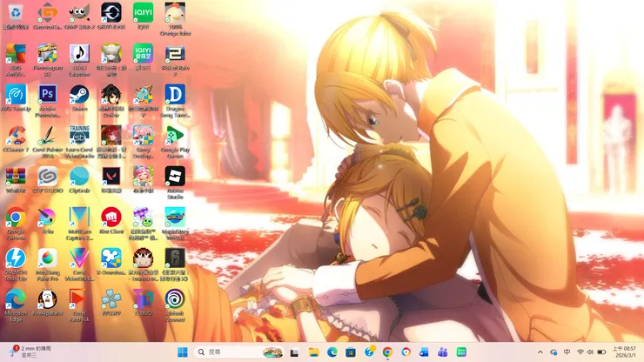The height and width of the screenshot is (362, 644).
Task: Open the Outlook taskbar icon
Action: pos(425,352)
